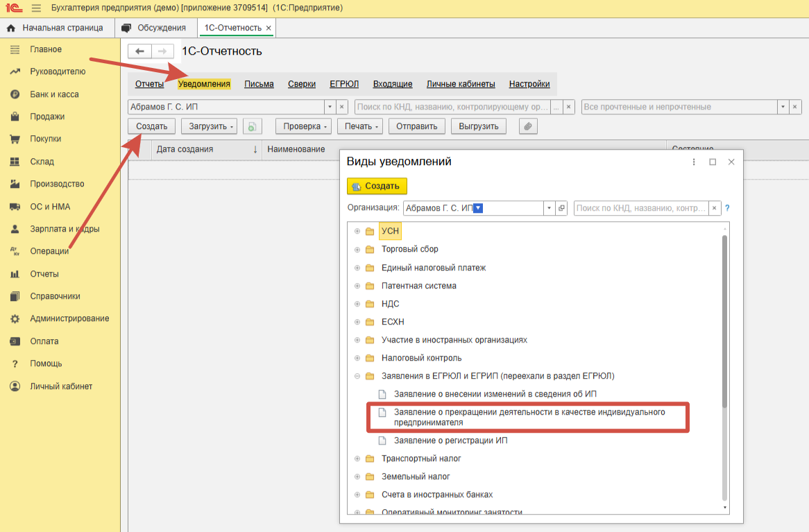
Task: Open Зарплата и кадры section
Action: [x=65, y=229]
